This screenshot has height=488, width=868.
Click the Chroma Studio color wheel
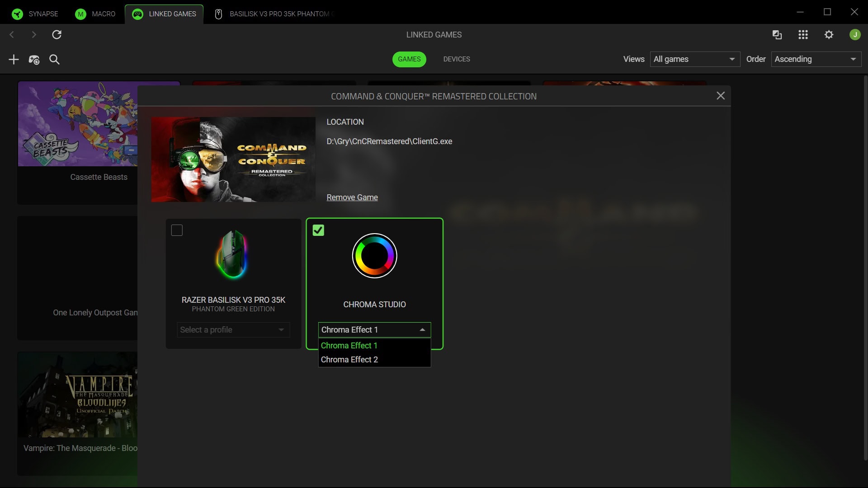pos(374,255)
